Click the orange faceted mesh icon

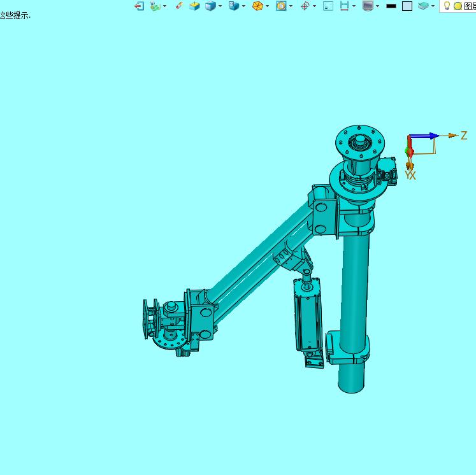(257, 6)
